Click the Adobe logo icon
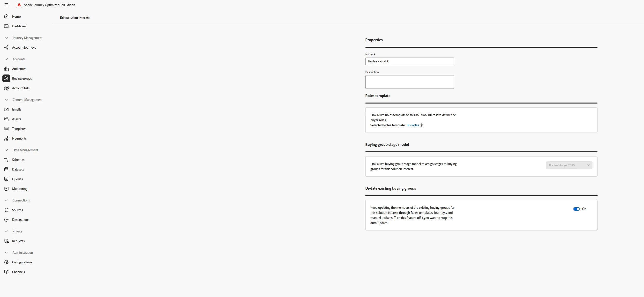The image size is (644, 297). (19, 5)
